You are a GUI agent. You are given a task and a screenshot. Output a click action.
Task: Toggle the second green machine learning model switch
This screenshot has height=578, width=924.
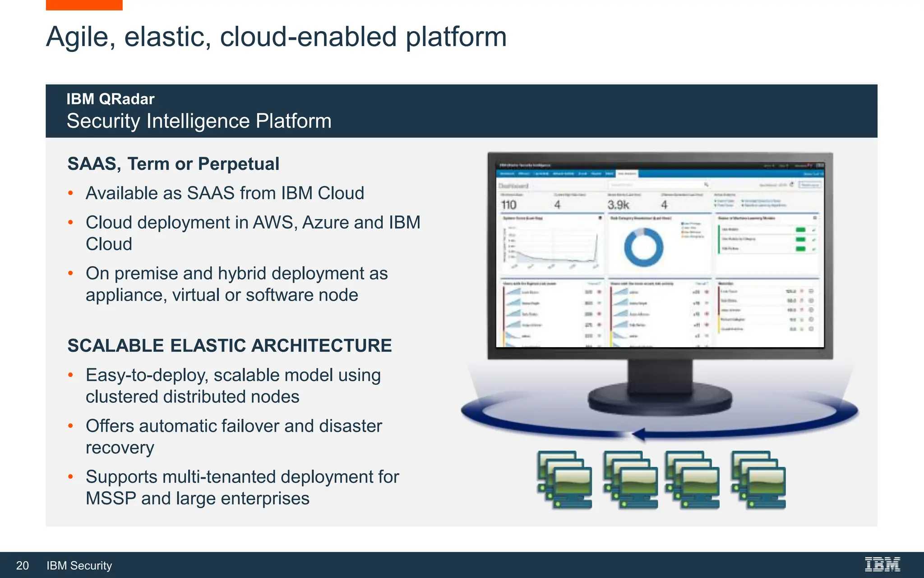(801, 239)
